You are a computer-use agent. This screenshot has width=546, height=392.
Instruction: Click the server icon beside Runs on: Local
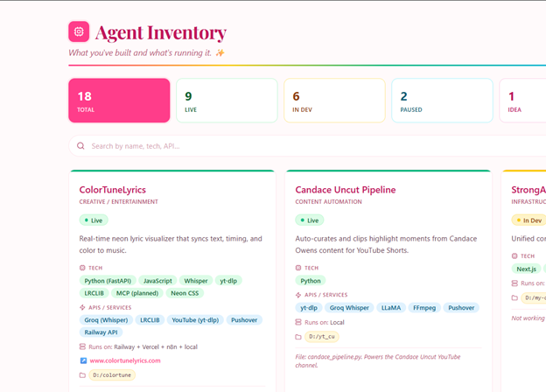point(298,322)
